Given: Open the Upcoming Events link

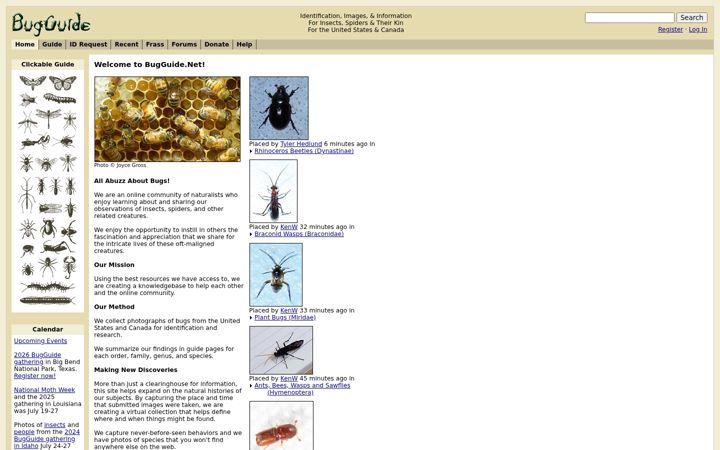Looking at the screenshot, I should coord(40,341).
